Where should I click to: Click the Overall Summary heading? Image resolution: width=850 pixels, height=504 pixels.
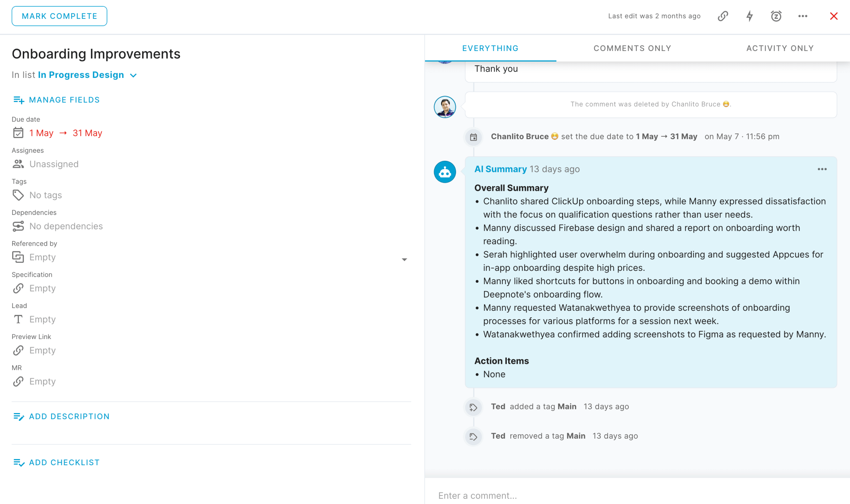[x=511, y=188]
